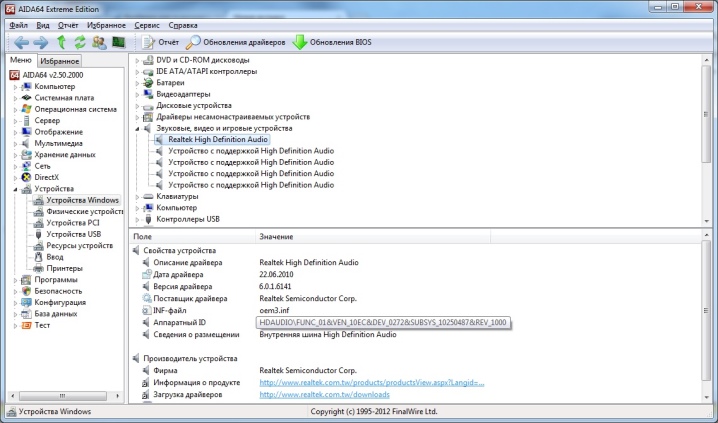
Task: Click the Программы tree icon
Action: pos(27,280)
